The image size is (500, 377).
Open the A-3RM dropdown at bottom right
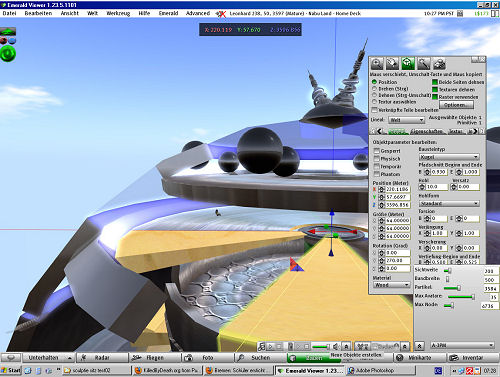pos(462,345)
